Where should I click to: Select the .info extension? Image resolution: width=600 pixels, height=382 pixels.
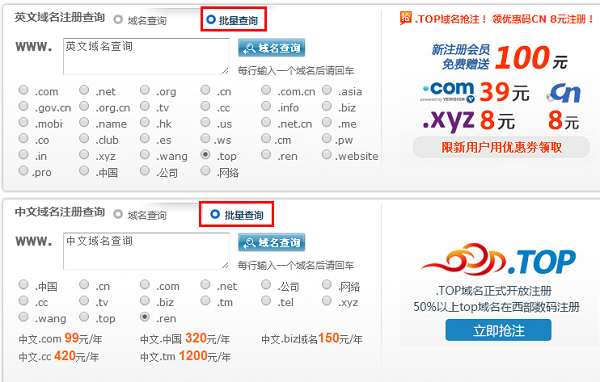pos(266,106)
